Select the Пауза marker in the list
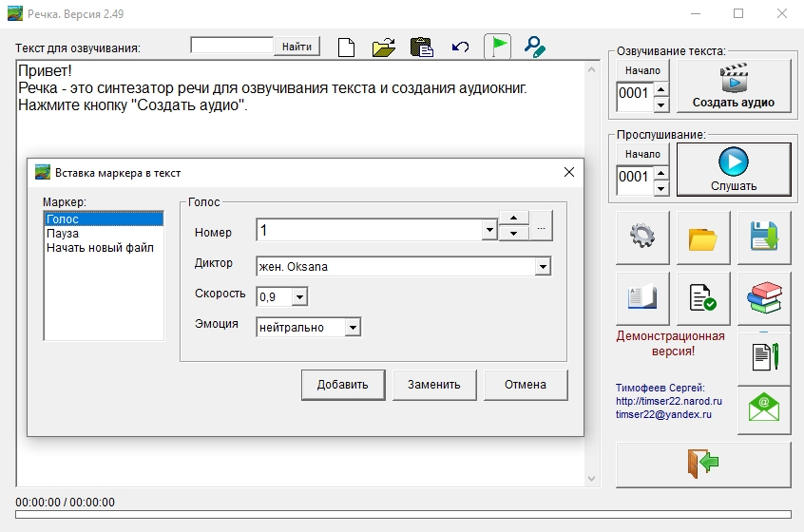The width and height of the screenshot is (804, 532). 104,233
